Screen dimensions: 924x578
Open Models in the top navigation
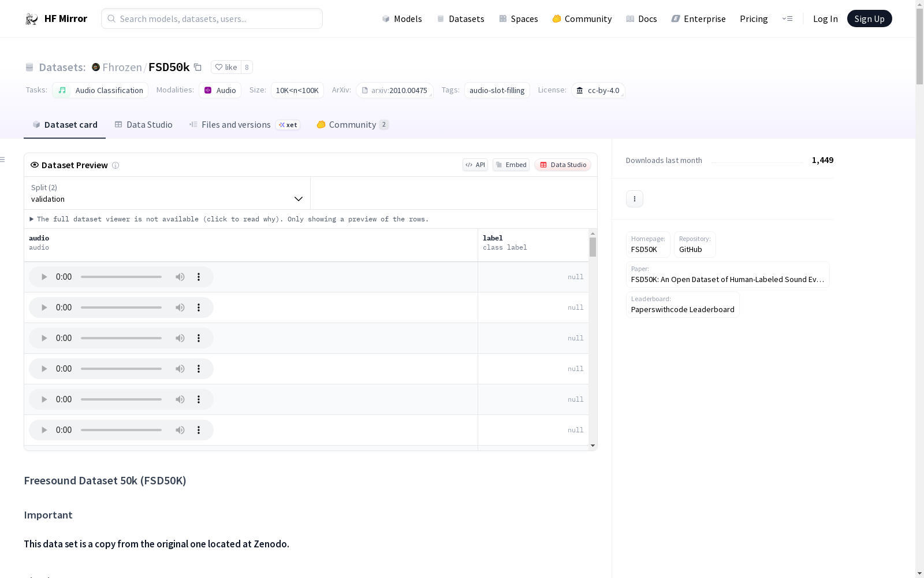402,18
